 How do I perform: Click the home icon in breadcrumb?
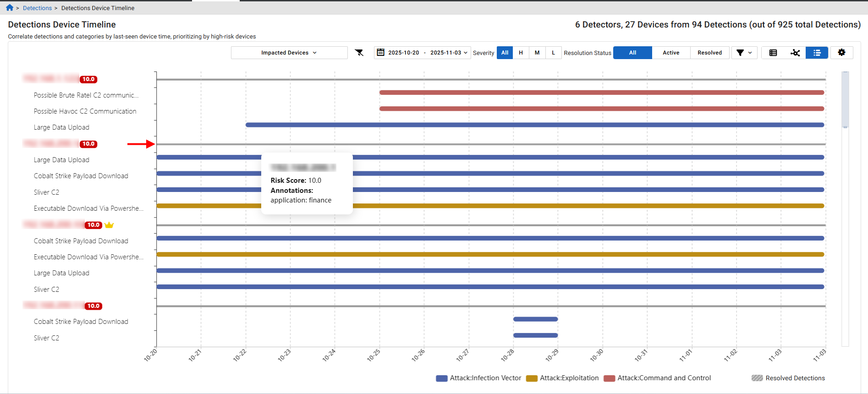point(10,8)
